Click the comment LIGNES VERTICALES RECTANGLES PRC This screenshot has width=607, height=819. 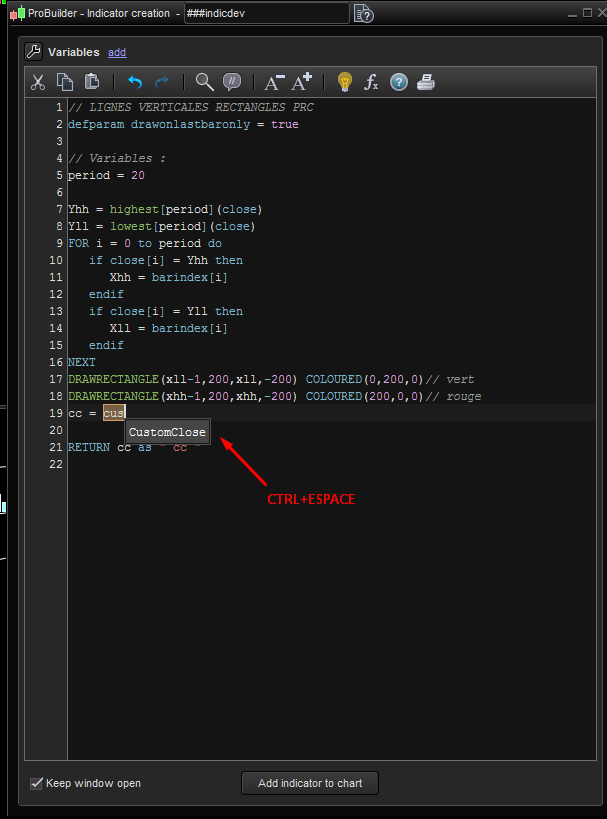pyautogui.click(x=191, y=108)
